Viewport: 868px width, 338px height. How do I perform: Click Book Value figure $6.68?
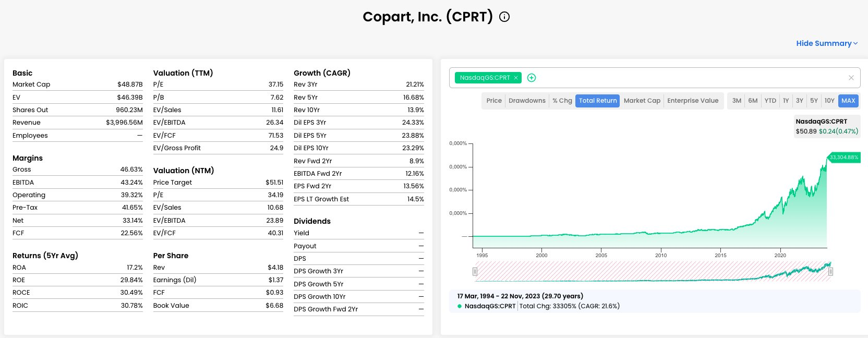click(x=274, y=306)
